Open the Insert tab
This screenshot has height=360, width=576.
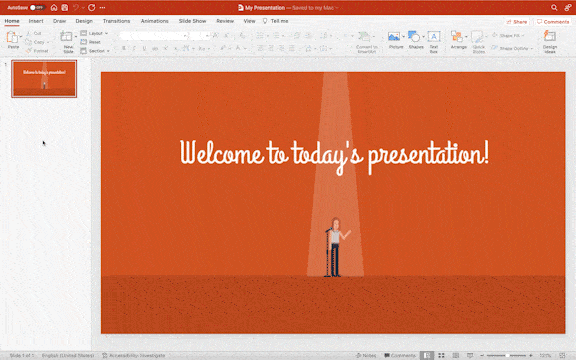click(36, 21)
